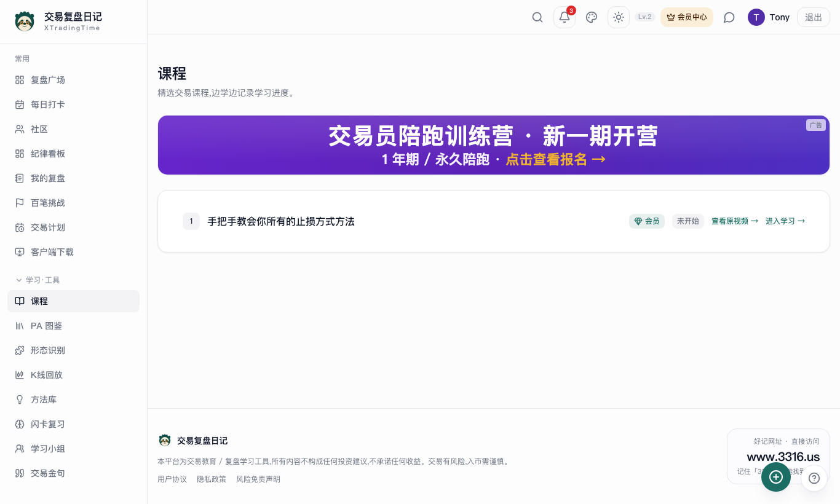
Task: Click the green plus floating button
Action: [776, 477]
